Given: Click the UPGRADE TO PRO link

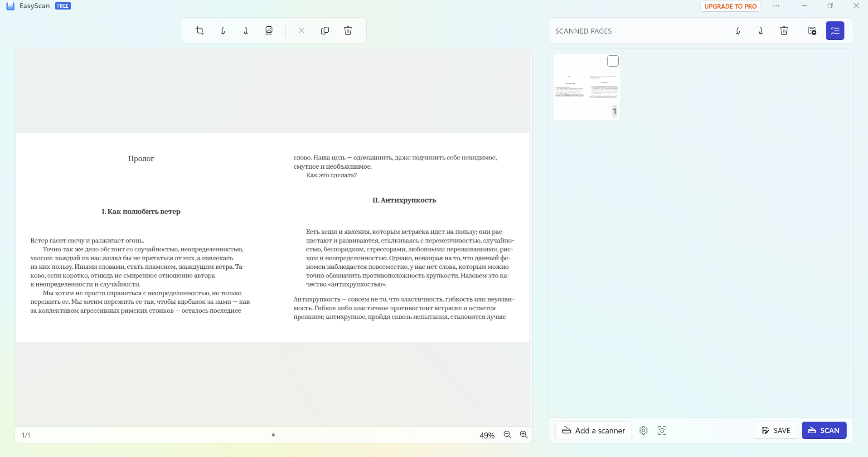Looking at the screenshot, I should click(x=730, y=6).
